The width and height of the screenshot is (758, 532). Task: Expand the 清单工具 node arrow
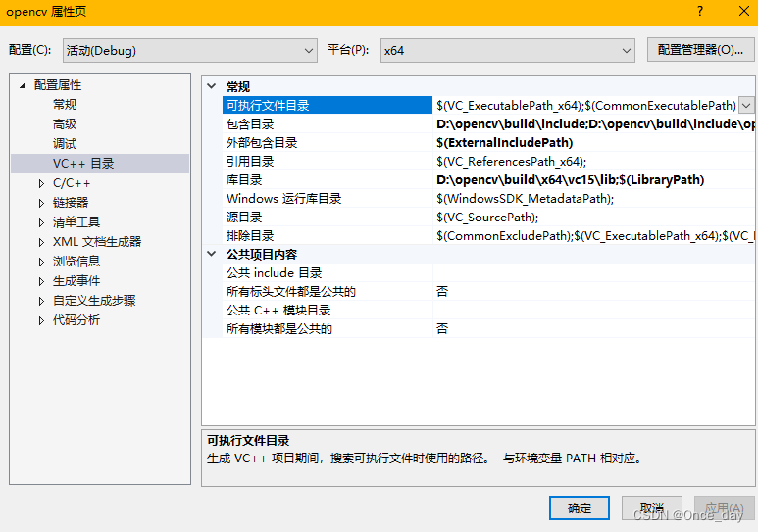click(x=41, y=222)
